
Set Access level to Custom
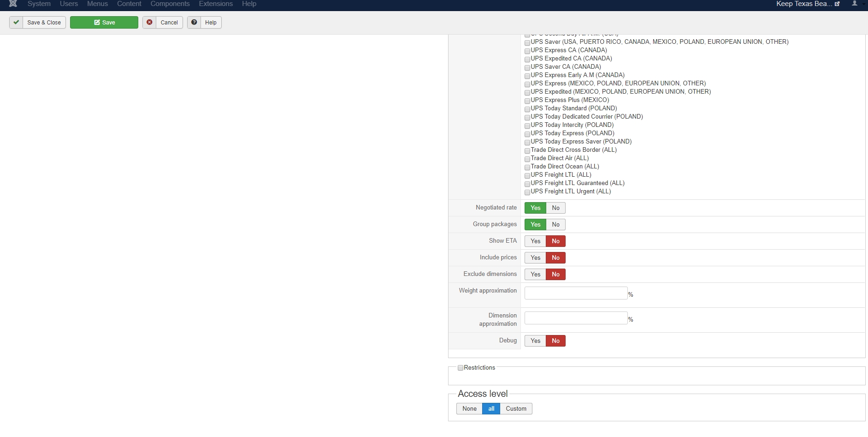tap(516, 409)
